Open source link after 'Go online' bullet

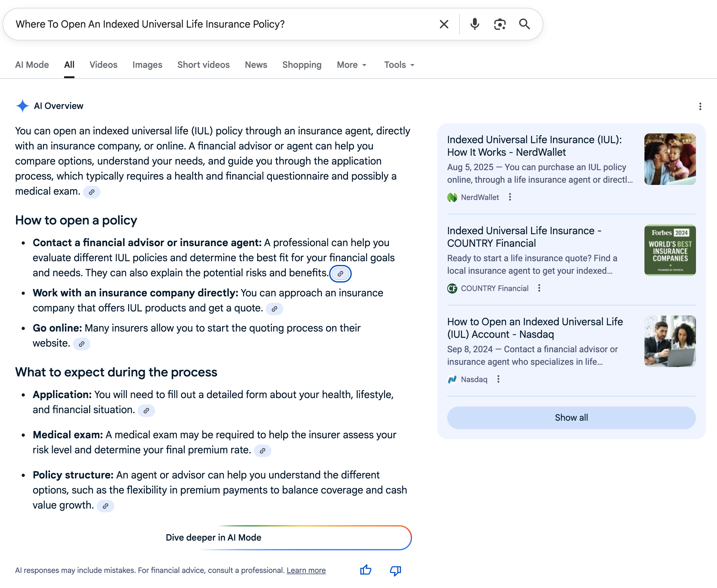[x=82, y=344]
